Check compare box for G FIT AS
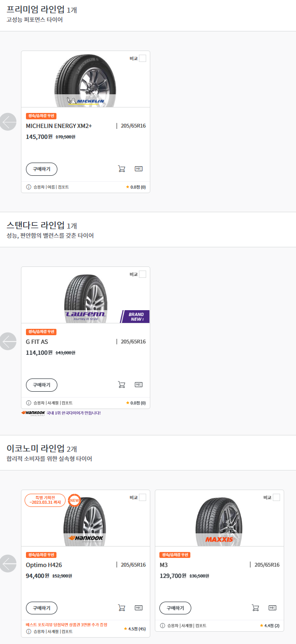Image resolution: width=296 pixels, height=644 pixels. coord(143,274)
